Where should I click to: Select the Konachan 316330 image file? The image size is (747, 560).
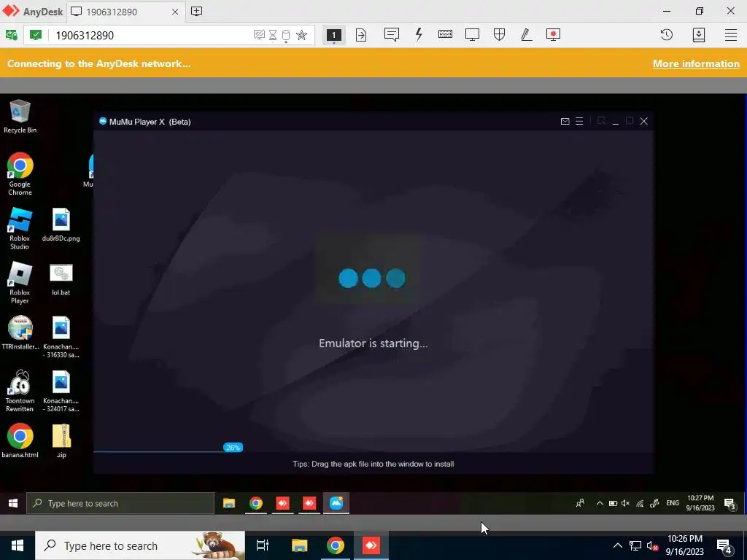[x=61, y=337]
